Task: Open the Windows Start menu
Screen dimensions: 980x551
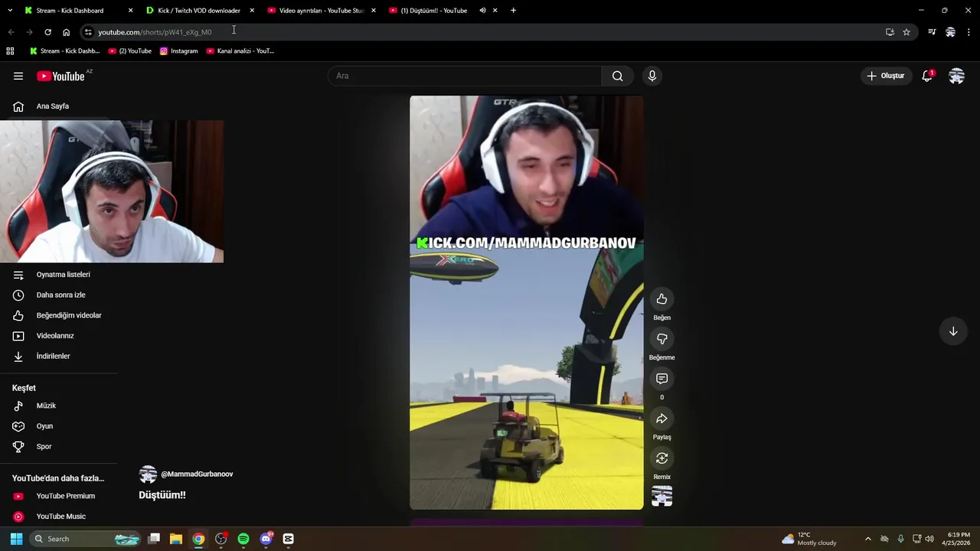Action: [16, 539]
